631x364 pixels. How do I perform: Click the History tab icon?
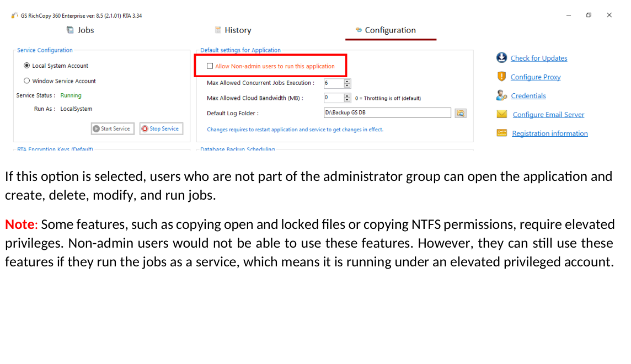coord(218,30)
